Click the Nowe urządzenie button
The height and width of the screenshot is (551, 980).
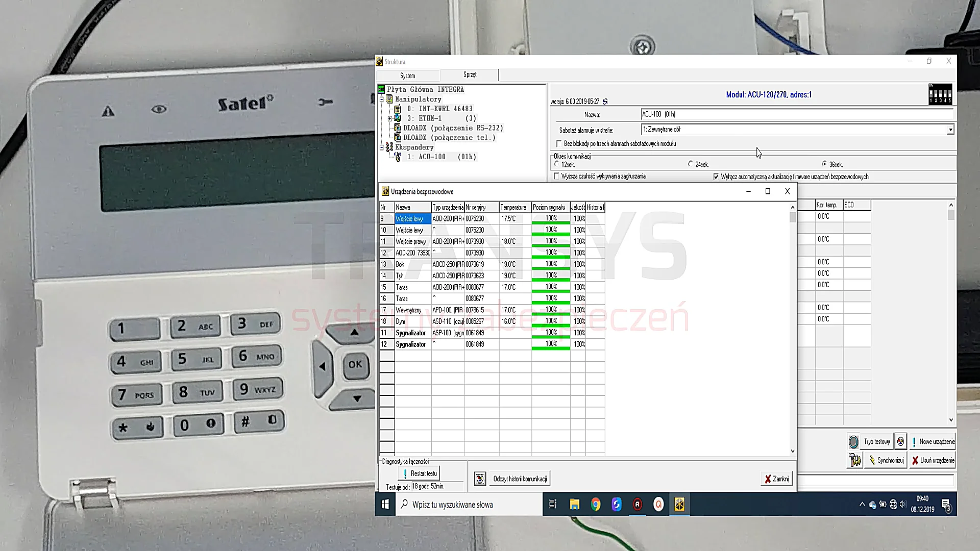point(933,442)
